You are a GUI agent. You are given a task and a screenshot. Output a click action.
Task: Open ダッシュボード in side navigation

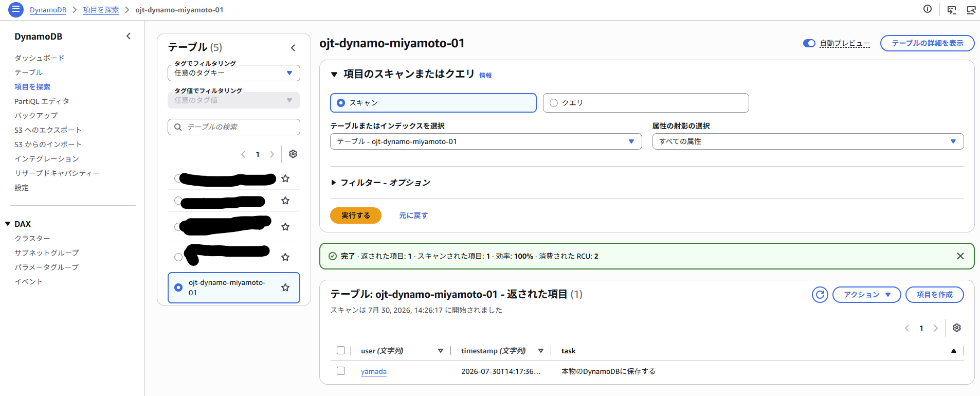pos(40,58)
